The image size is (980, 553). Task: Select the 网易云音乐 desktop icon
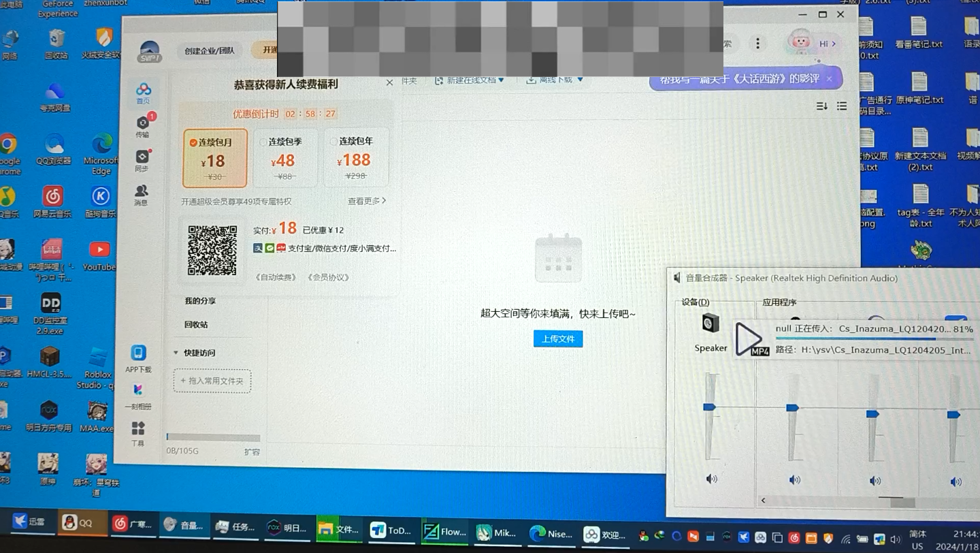point(52,202)
